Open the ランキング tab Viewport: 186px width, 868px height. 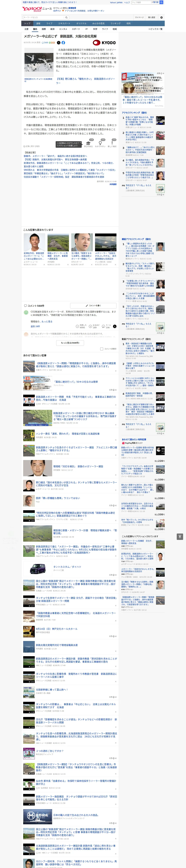coord(115,23)
